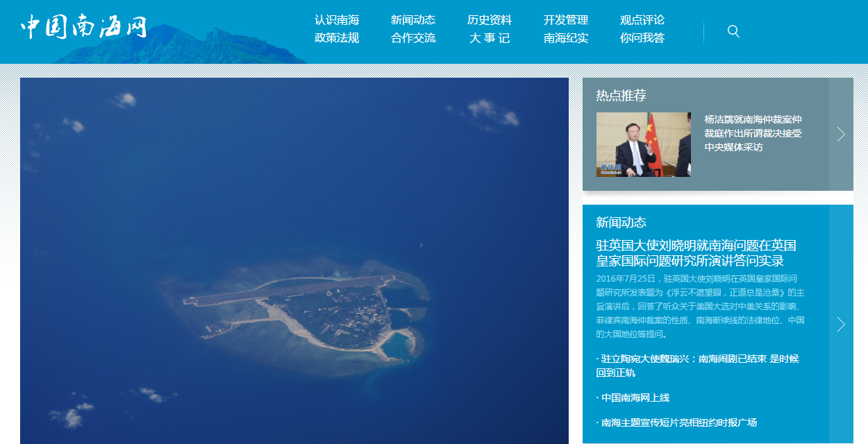Open the 合作交流 menu item

(x=413, y=38)
